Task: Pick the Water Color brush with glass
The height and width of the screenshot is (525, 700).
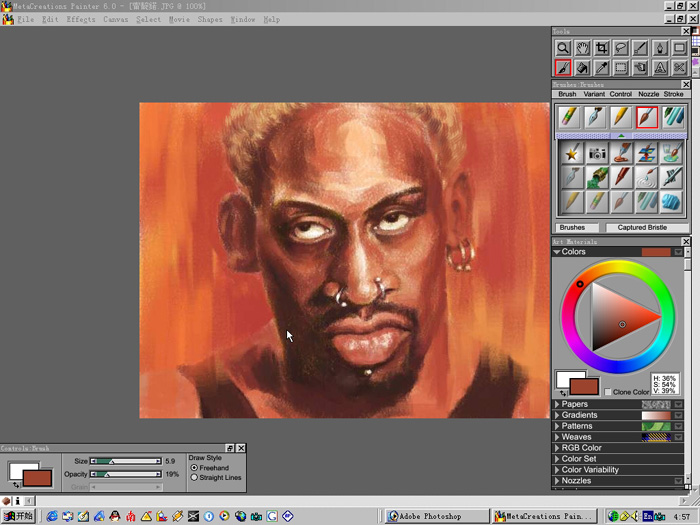Action: pyautogui.click(x=672, y=153)
